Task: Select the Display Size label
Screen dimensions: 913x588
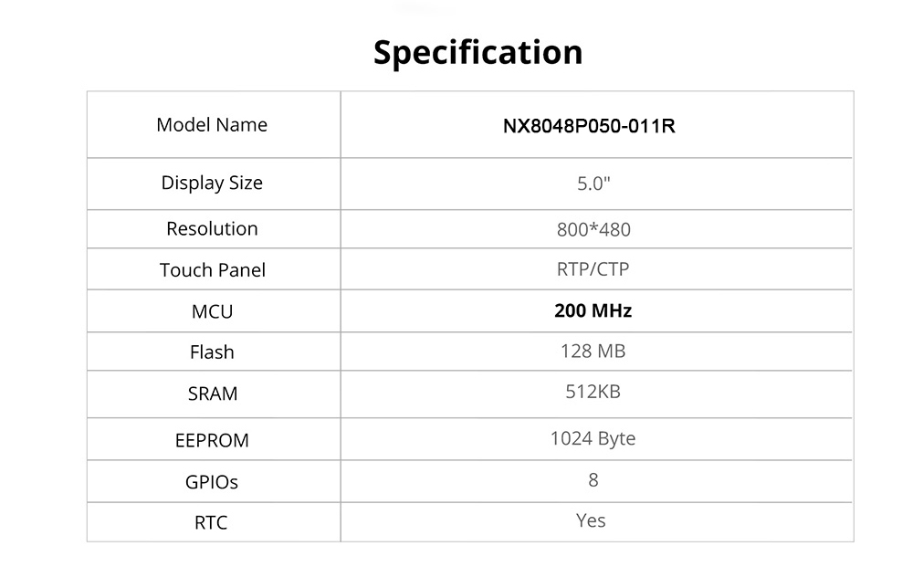Action: 212,183
